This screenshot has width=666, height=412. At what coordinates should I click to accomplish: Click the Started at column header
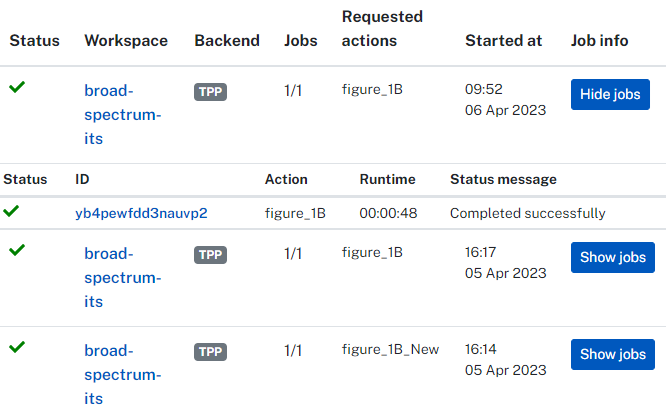(504, 41)
